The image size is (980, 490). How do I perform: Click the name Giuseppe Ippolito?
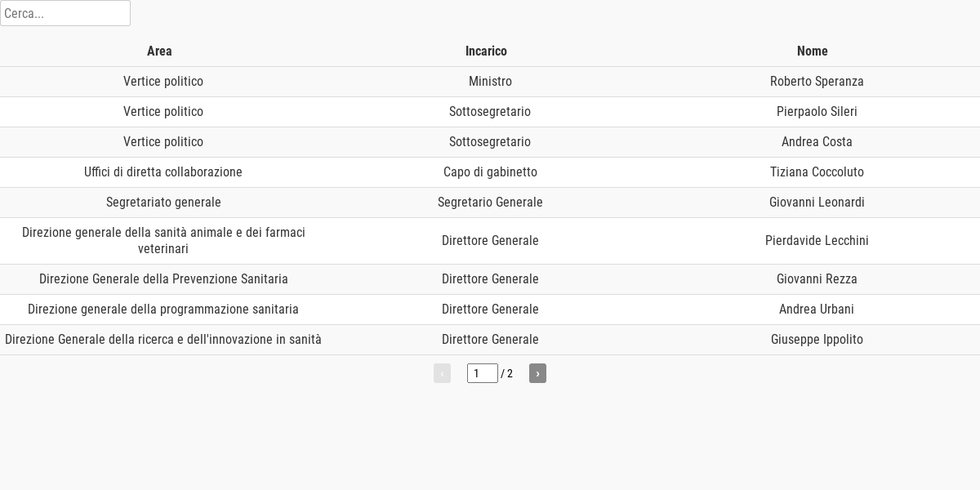click(817, 340)
